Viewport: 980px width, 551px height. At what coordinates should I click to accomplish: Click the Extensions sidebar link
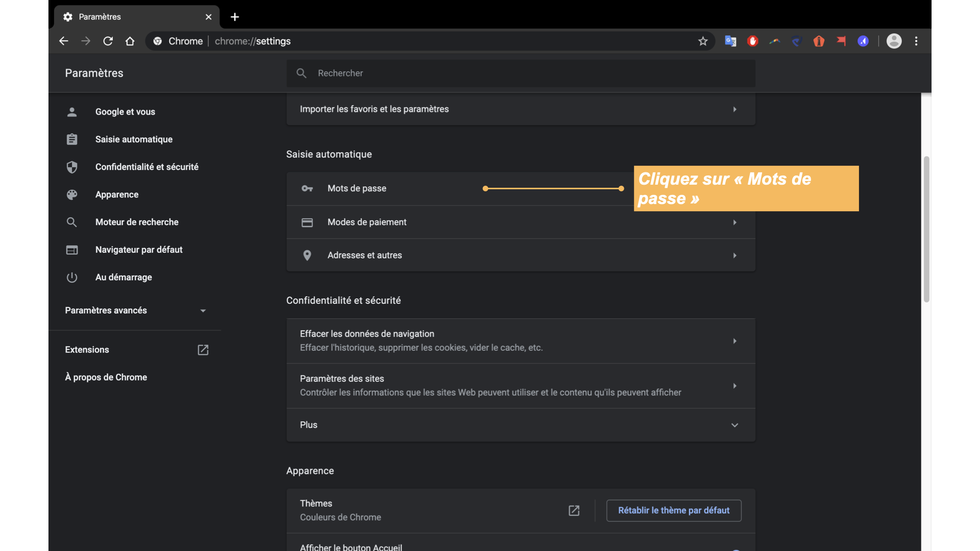point(87,349)
